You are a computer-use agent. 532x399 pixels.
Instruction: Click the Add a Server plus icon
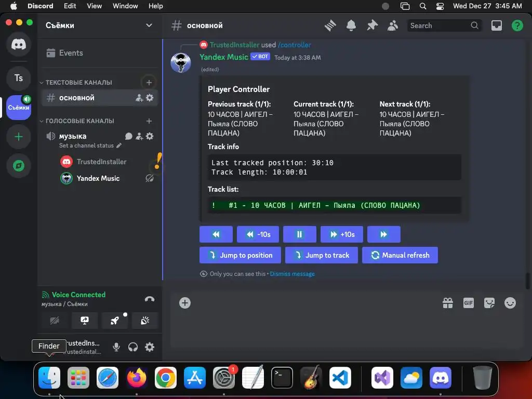coord(19,137)
